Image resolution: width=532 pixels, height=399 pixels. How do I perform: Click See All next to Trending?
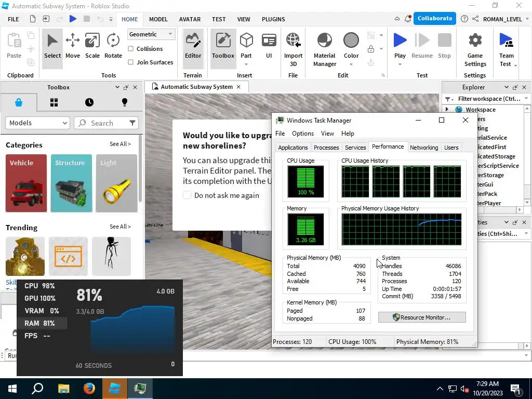(x=120, y=227)
